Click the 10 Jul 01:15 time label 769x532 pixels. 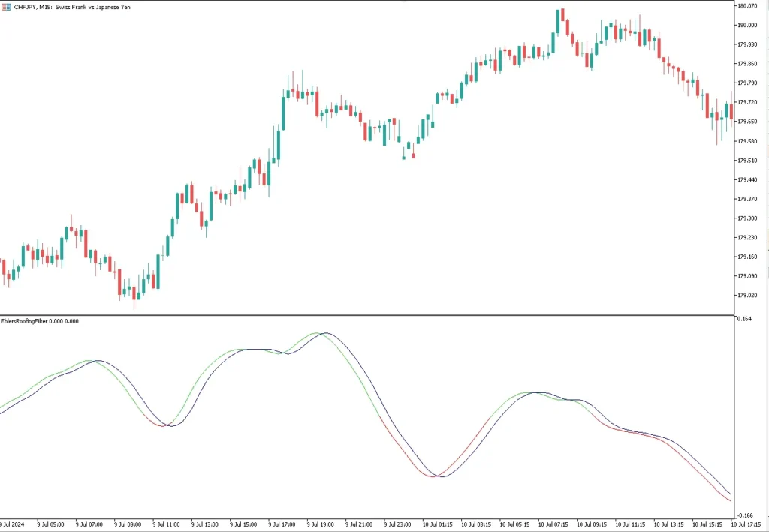coord(437,525)
